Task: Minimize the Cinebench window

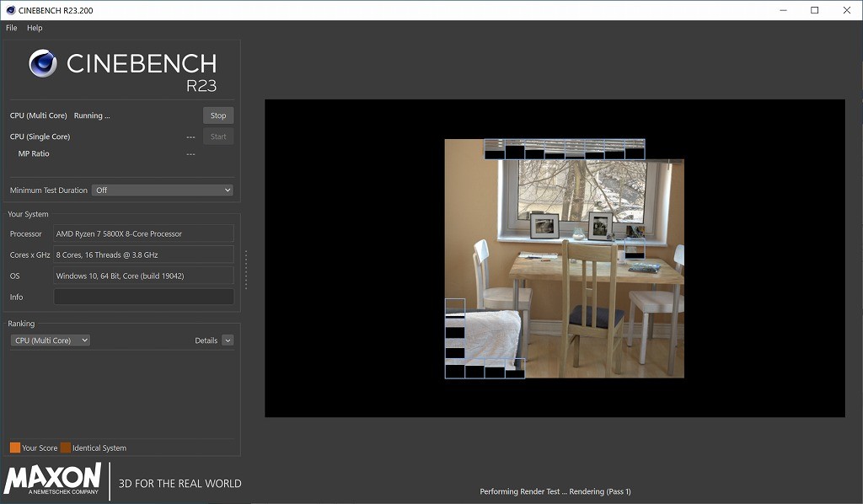Action: tap(783, 10)
